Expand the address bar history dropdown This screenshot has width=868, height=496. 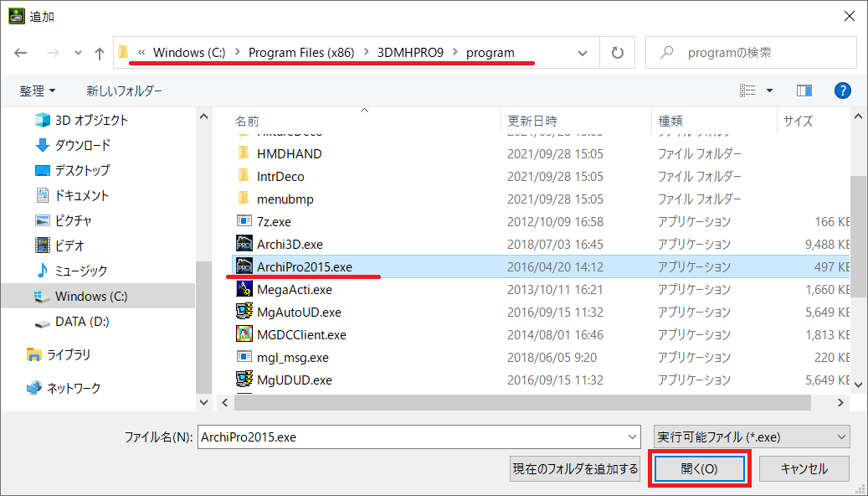click(x=583, y=53)
